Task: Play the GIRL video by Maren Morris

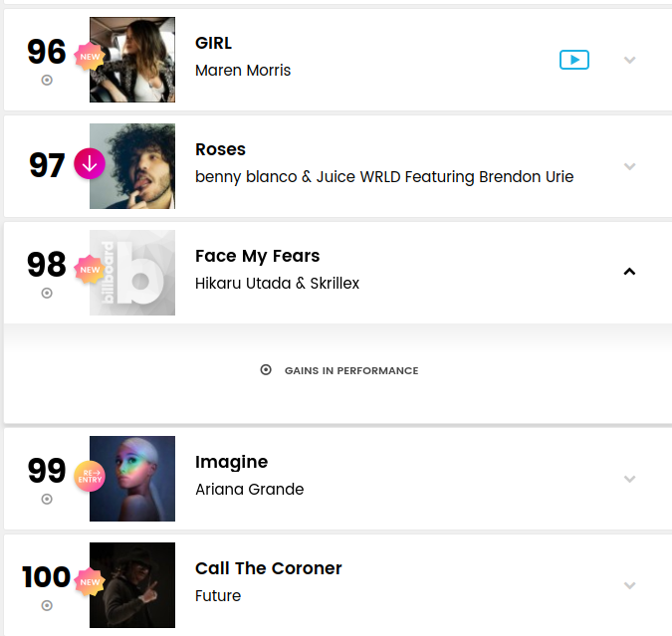Action: (573, 60)
